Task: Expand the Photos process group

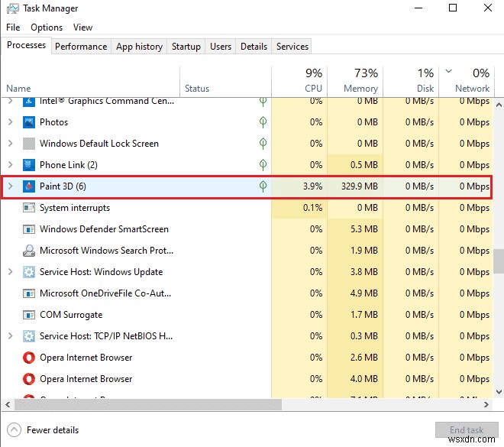Action: [10, 122]
